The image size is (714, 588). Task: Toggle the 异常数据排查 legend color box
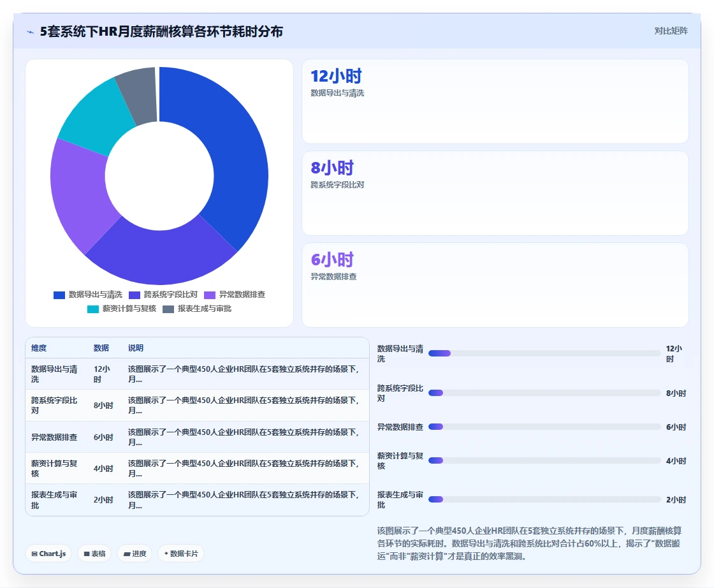210,295
